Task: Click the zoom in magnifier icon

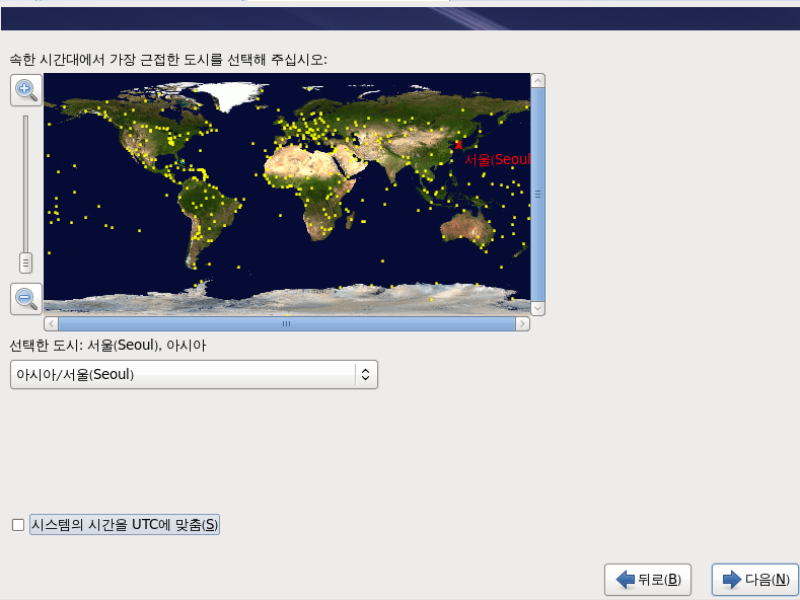Action: pos(26,90)
